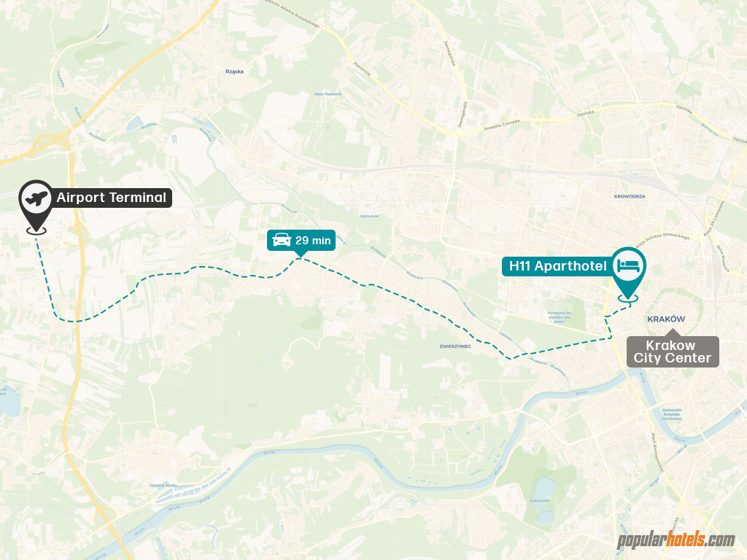Open the popularhotels.com watermark link
This screenshot has width=747, height=560.
(x=676, y=540)
